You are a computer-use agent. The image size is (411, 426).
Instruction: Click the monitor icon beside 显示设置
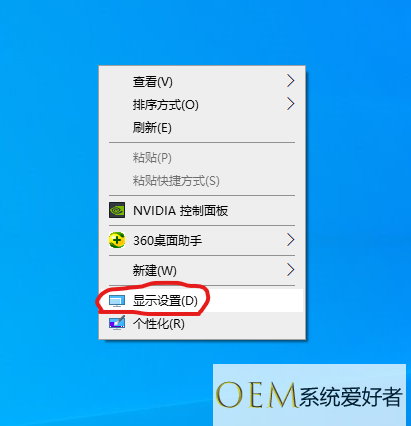tap(117, 301)
